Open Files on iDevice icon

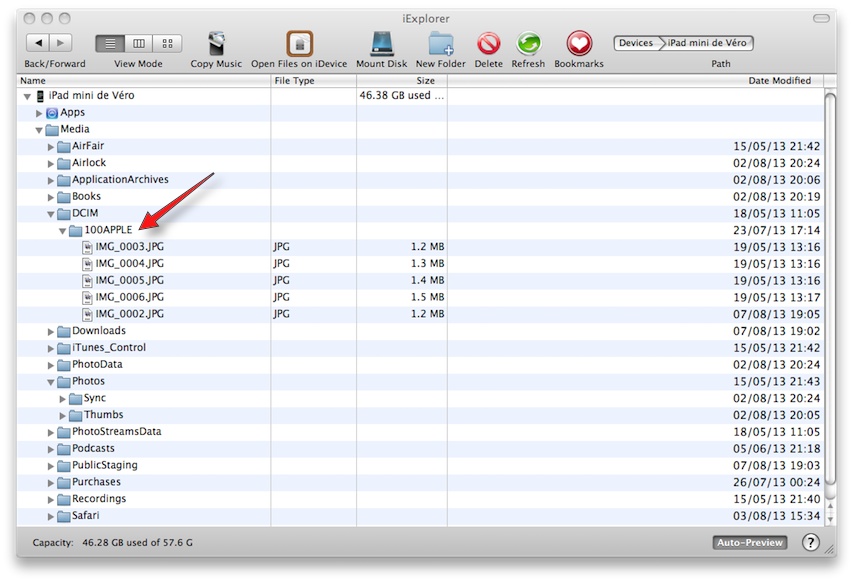(x=299, y=44)
